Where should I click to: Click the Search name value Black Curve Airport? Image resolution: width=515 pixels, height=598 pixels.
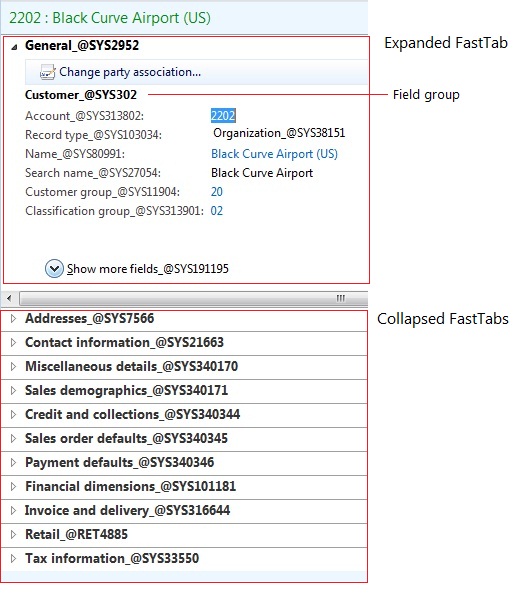click(262, 173)
